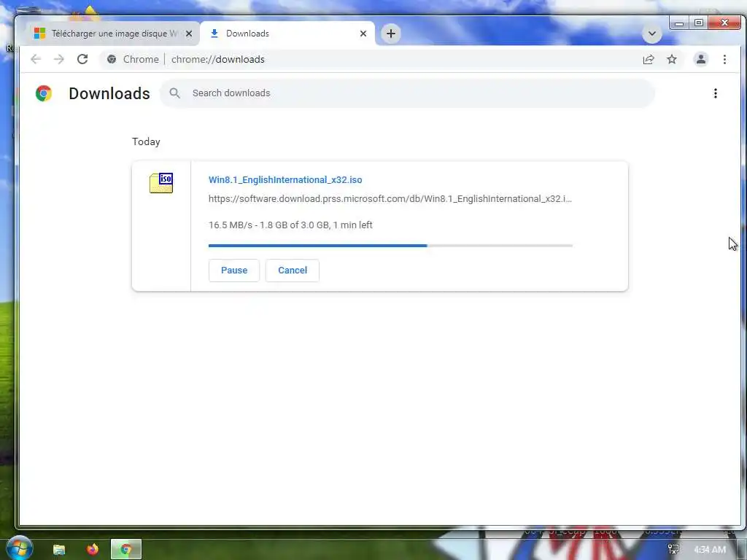
Task: Click the 4:34 AM system clock
Action: tap(710, 550)
